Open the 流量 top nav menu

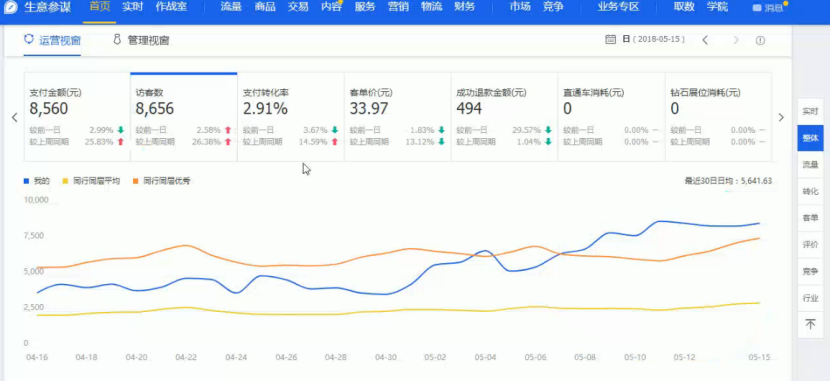(231, 7)
